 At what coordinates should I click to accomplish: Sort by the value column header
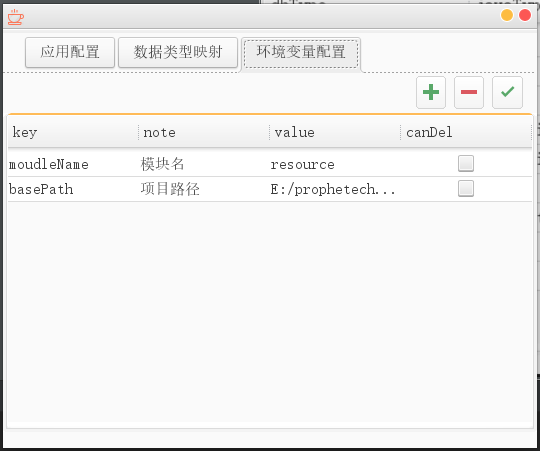tap(335, 132)
